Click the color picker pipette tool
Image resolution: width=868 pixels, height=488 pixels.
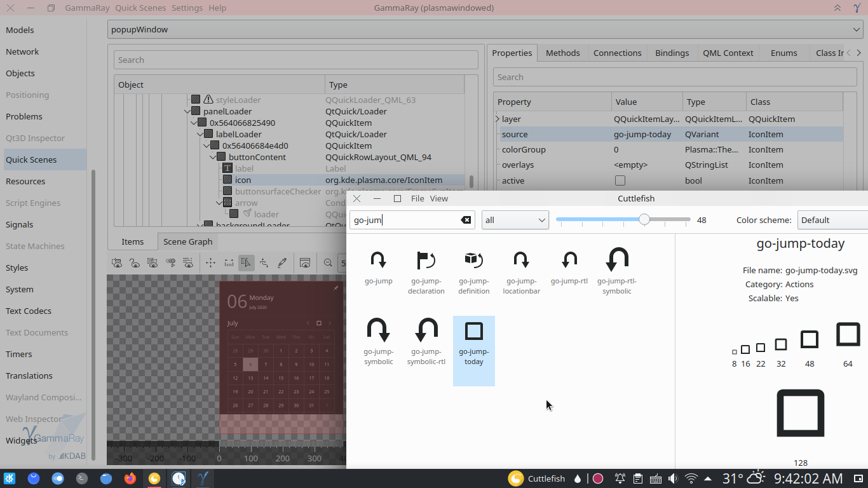[283, 262]
